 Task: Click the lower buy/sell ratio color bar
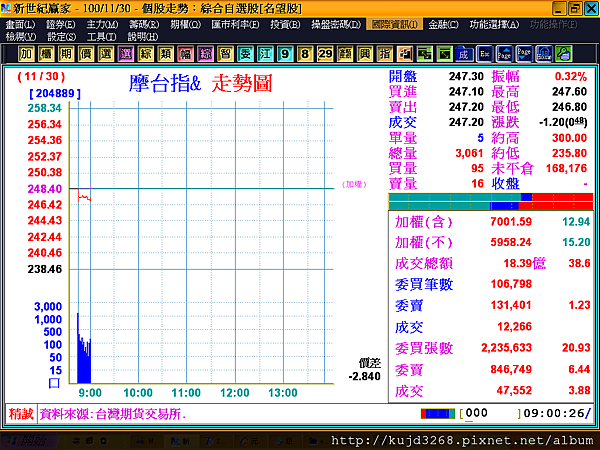[x=491, y=206]
